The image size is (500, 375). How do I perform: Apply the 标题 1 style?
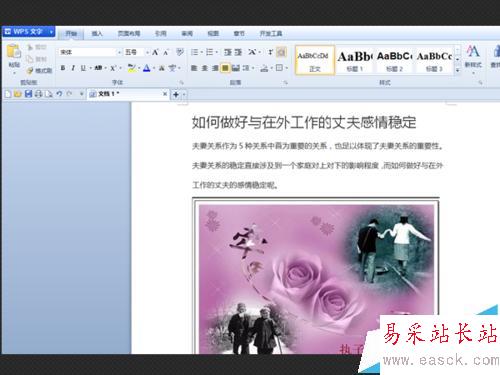[x=355, y=60]
